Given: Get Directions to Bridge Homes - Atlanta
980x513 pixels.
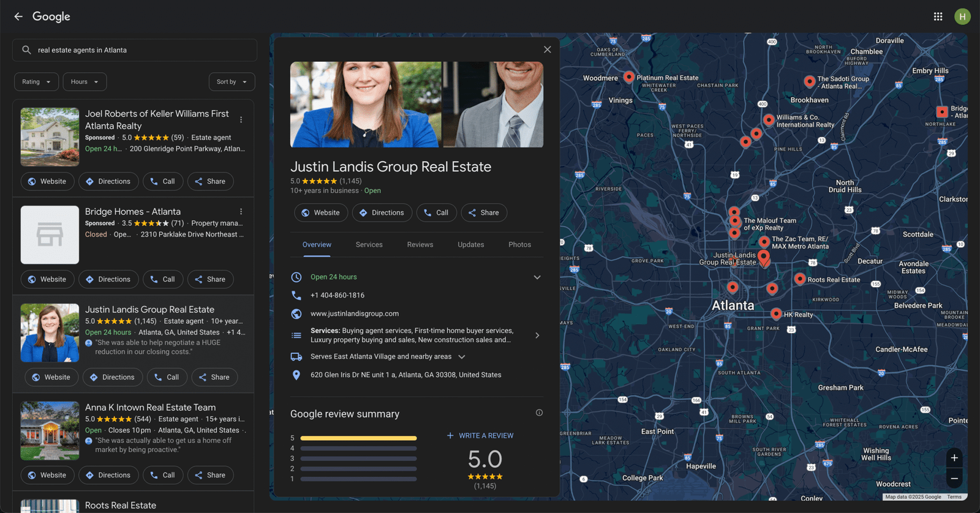Looking at the screenshot, I should tap(108, 280).
